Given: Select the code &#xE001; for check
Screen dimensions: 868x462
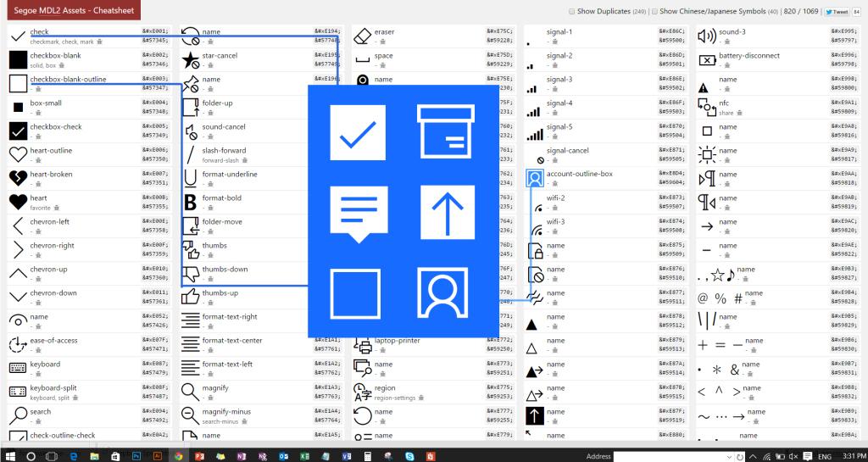Looking at the screenshot, I should tap(156, 31).
